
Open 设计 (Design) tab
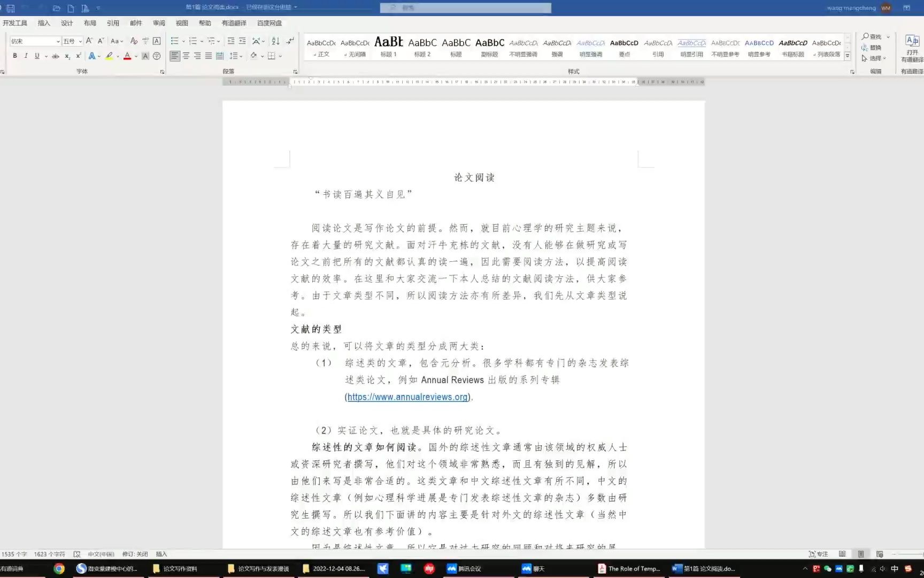point(67,23)
